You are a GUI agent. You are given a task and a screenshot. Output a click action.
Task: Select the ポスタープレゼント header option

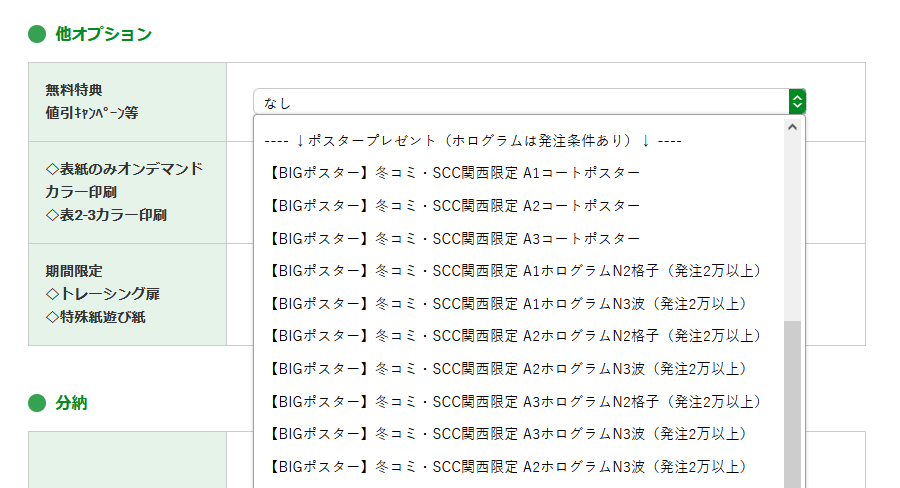click(x=472, y=141)
